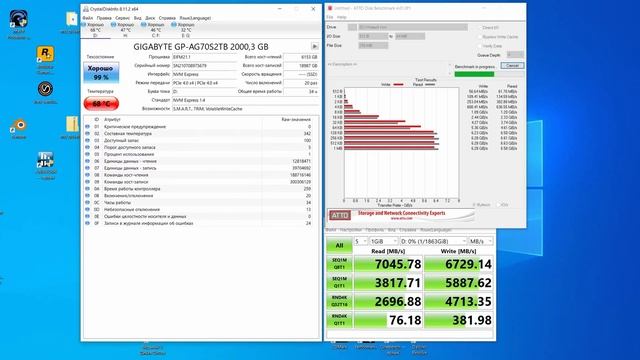The height and width of the screenshot is (360, 640).
Task: Click status icon of row 0F Записи в журнале
Action: click(x=87, y=223)
